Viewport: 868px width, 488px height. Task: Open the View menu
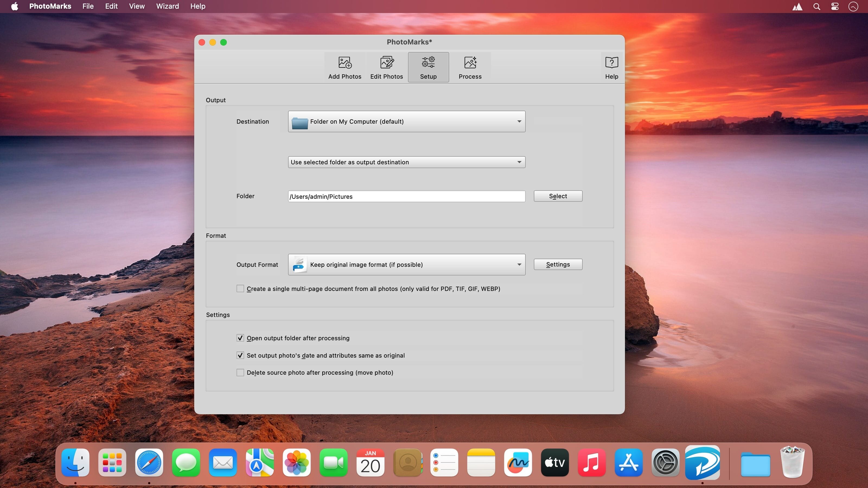(x=136, y=7)
